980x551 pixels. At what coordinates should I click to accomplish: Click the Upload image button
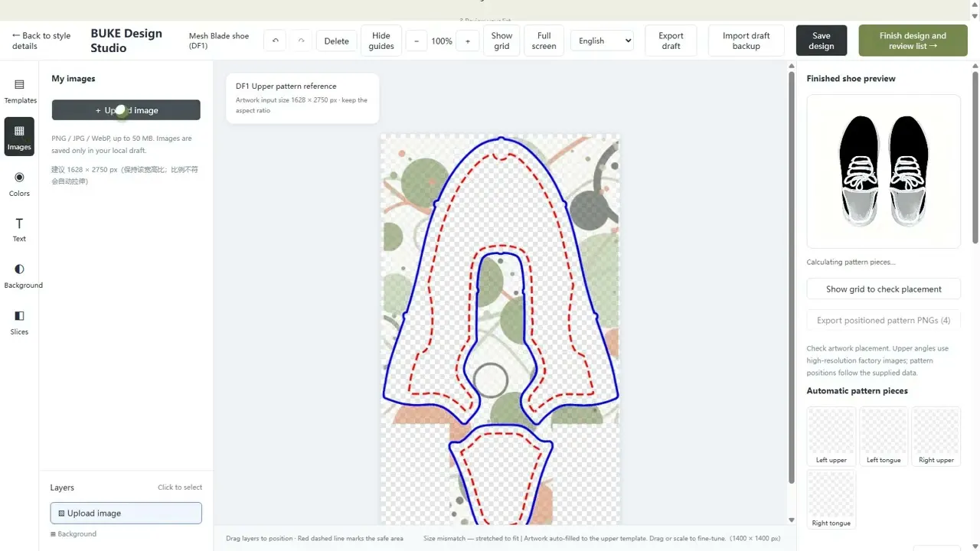click(x=126, y=110)
